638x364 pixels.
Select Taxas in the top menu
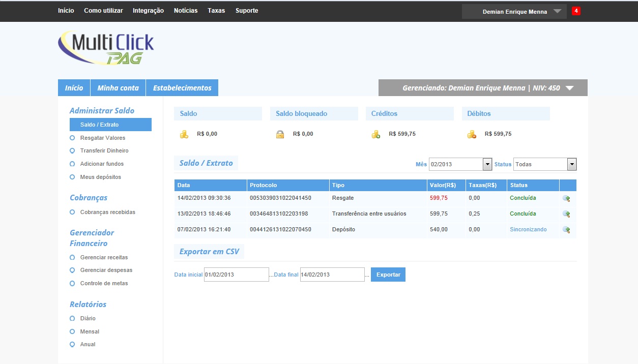(216, 10)
